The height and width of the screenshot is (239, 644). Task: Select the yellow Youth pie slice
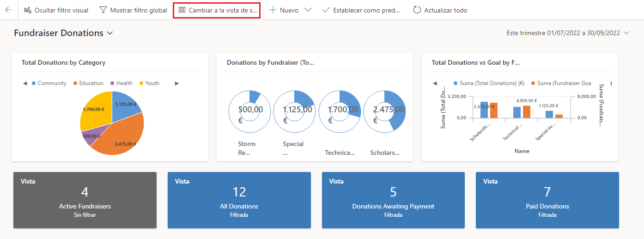tap(97, 110)
